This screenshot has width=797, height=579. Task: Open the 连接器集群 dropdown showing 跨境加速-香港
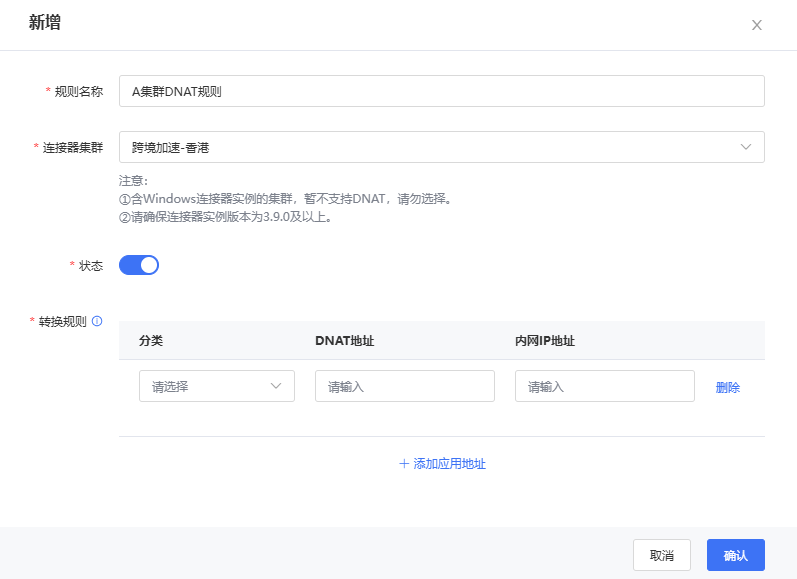pos(440,147)
